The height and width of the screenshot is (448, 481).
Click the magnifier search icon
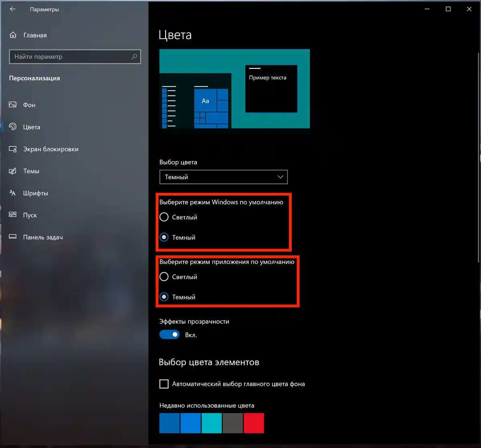[134, 57]
